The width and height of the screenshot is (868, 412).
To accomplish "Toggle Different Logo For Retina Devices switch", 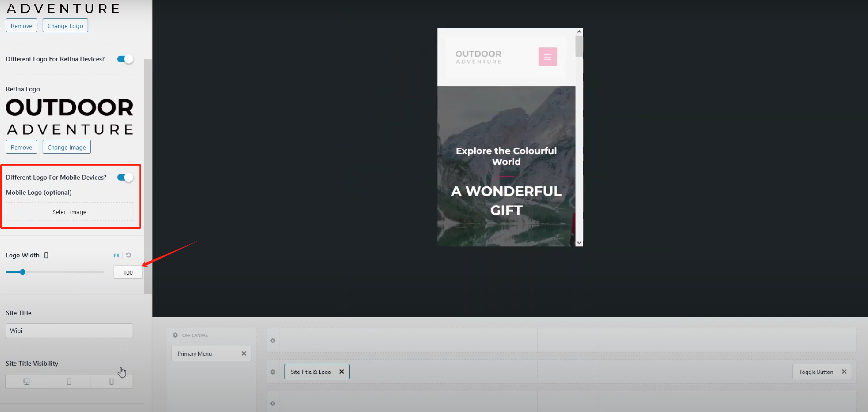I will coord(125,59).
